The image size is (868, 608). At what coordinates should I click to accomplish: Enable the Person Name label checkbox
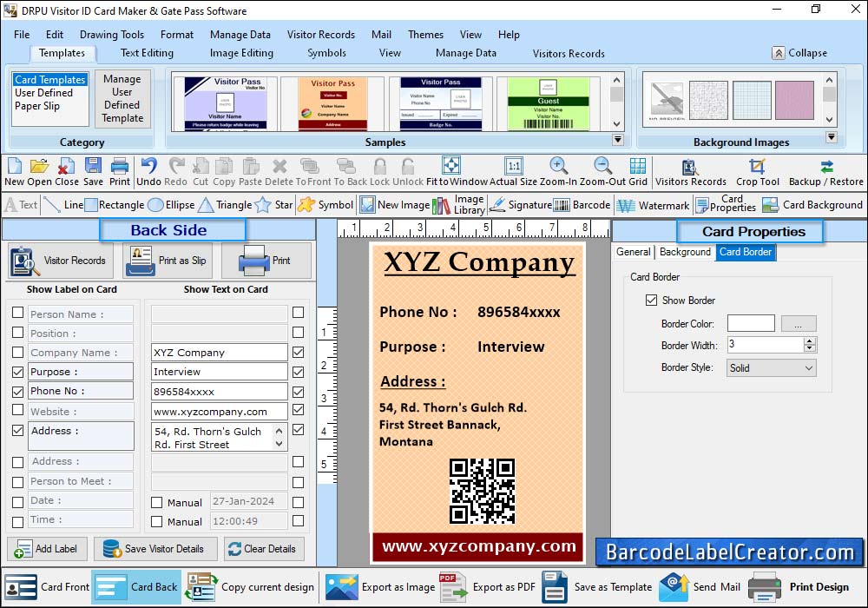[x=17, y=313]
